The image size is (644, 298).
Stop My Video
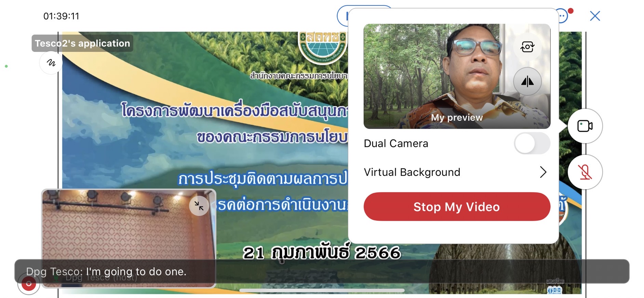457,207
